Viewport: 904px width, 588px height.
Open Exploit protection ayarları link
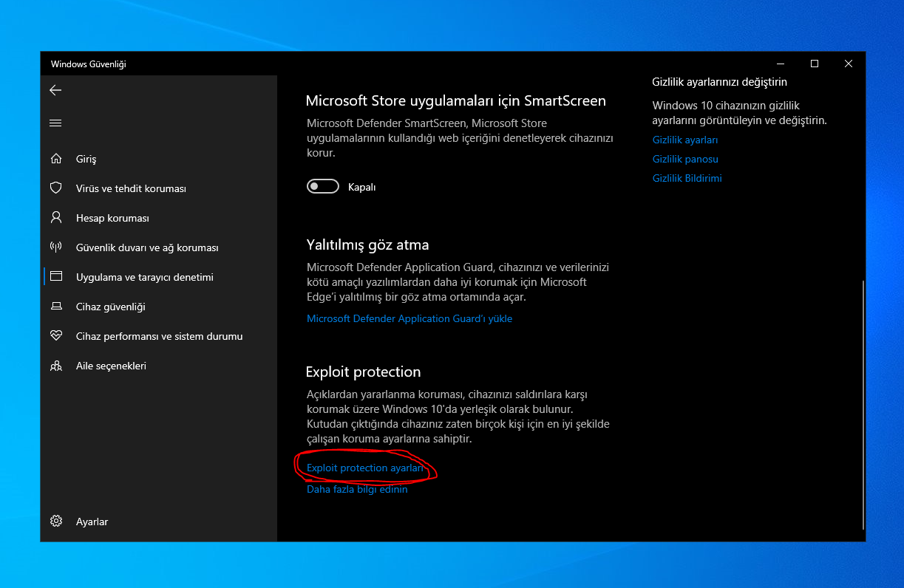(x=365, y=468)
